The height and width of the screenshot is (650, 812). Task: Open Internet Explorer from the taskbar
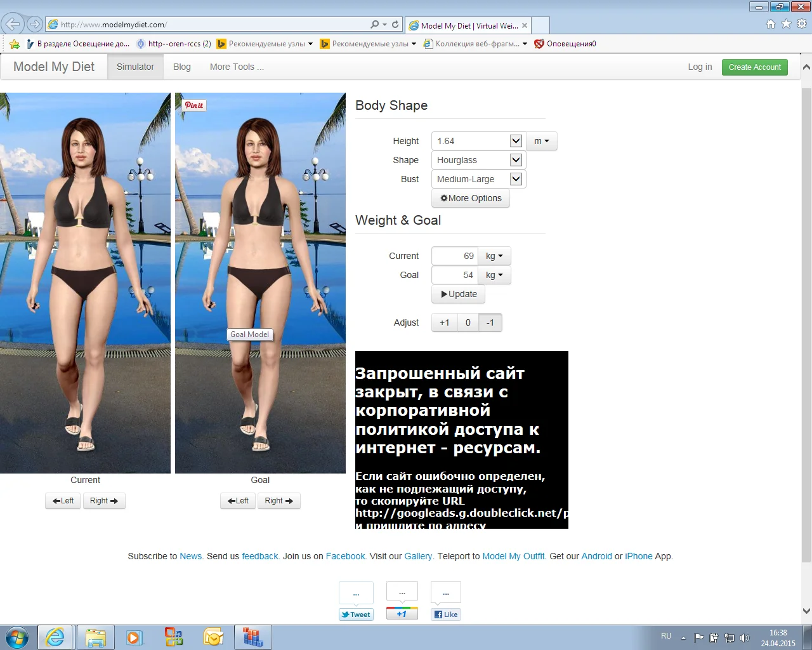[55, 637]
